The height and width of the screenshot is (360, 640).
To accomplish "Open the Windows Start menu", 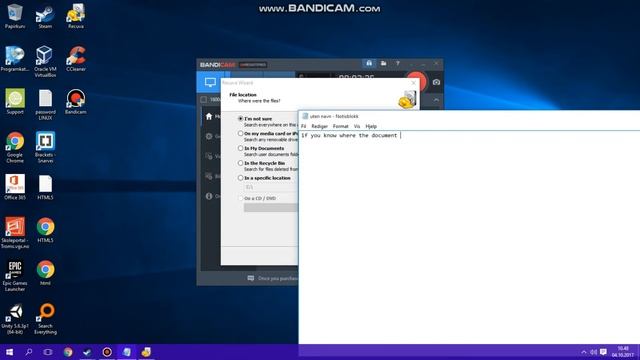I will 9,352.
